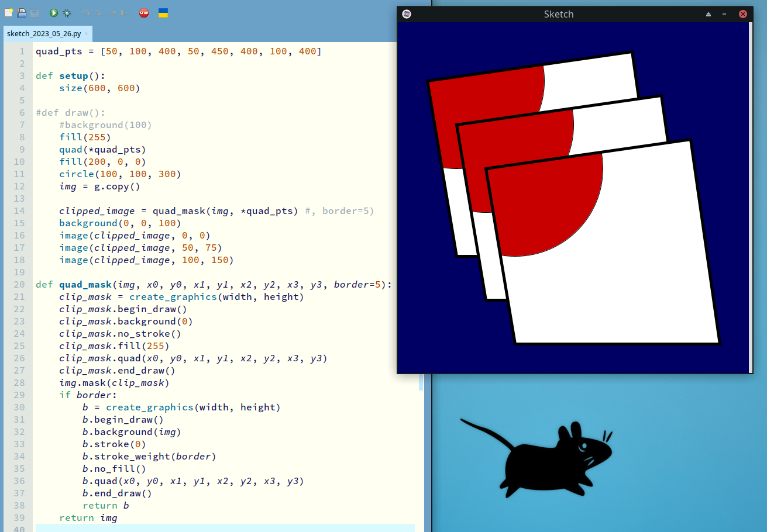
Task: Place cursor on the empty line 40
Action: (222, 528)
